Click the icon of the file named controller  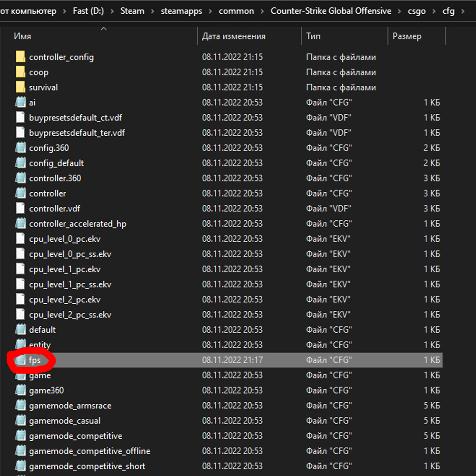[x=20, y=193]
